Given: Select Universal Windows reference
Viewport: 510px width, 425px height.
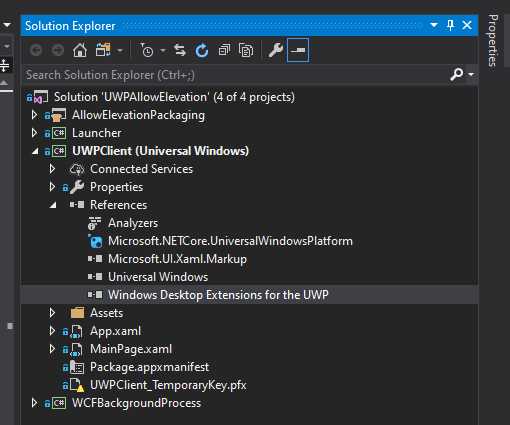Looking at the screenshot, I should [158, 277].
